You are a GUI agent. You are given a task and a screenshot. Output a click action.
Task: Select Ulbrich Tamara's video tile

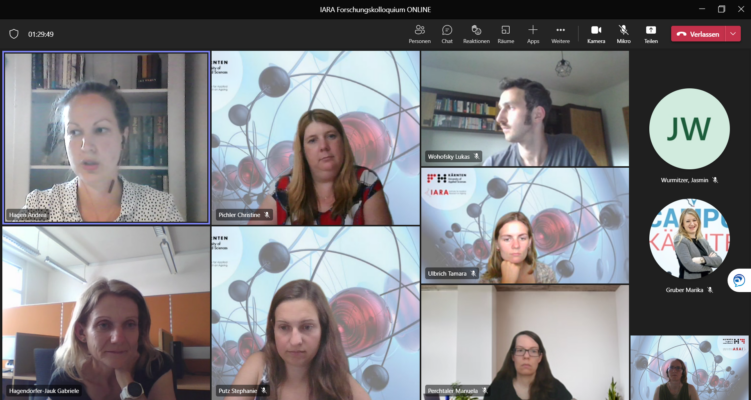coord(525,225)
